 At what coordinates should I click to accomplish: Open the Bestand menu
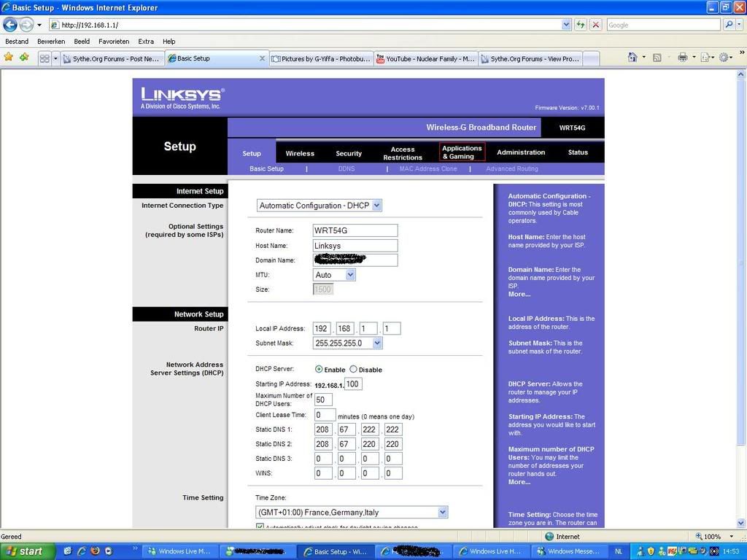[x=17, y=42]
